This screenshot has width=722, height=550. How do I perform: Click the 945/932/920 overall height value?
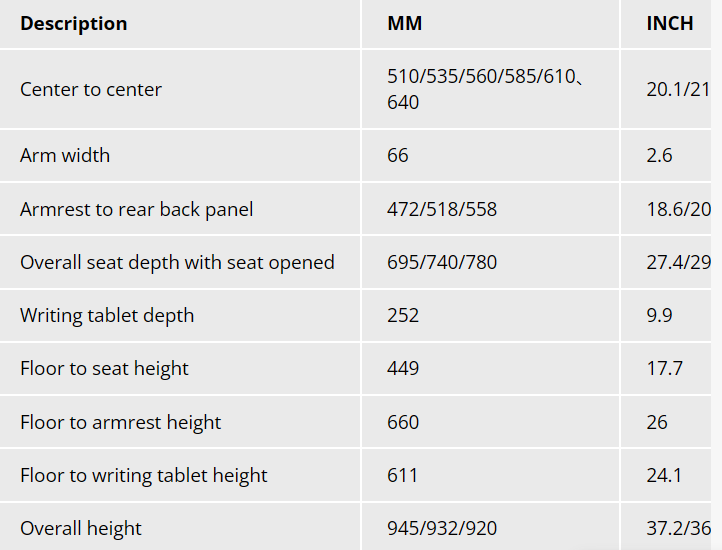click(x=442, y=528)
